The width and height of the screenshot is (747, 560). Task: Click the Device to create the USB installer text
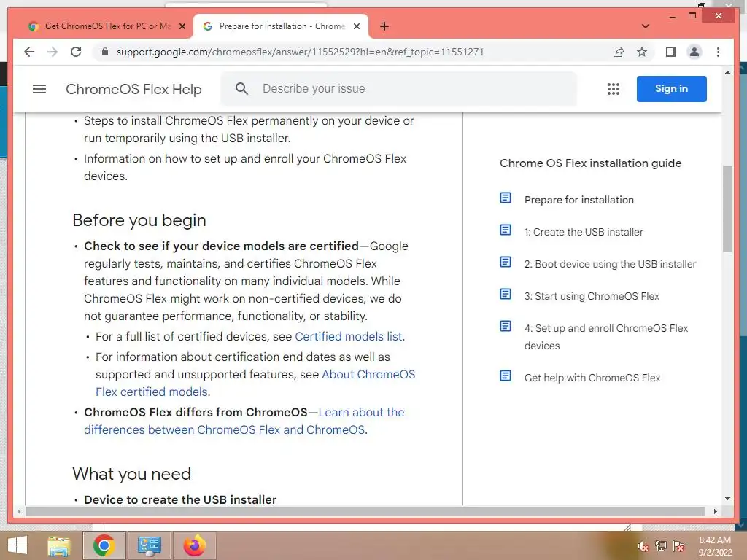point(180,499)
